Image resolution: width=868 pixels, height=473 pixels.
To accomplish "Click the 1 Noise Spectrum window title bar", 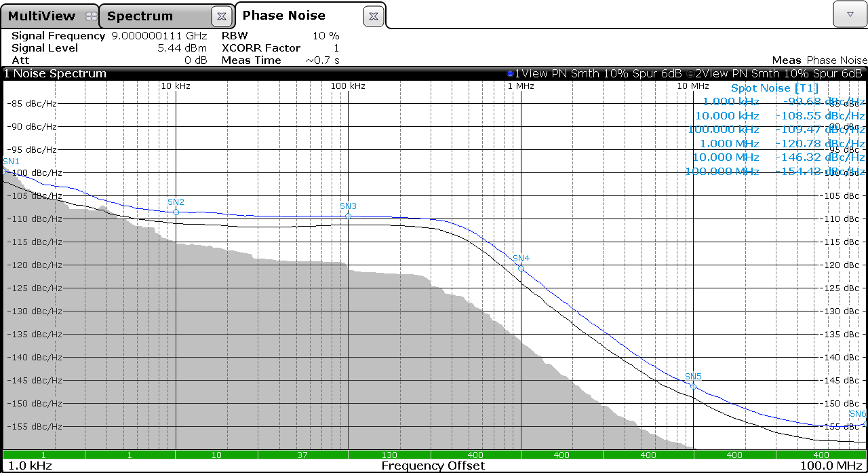I will pyautogui.click(x=56, y=73).
